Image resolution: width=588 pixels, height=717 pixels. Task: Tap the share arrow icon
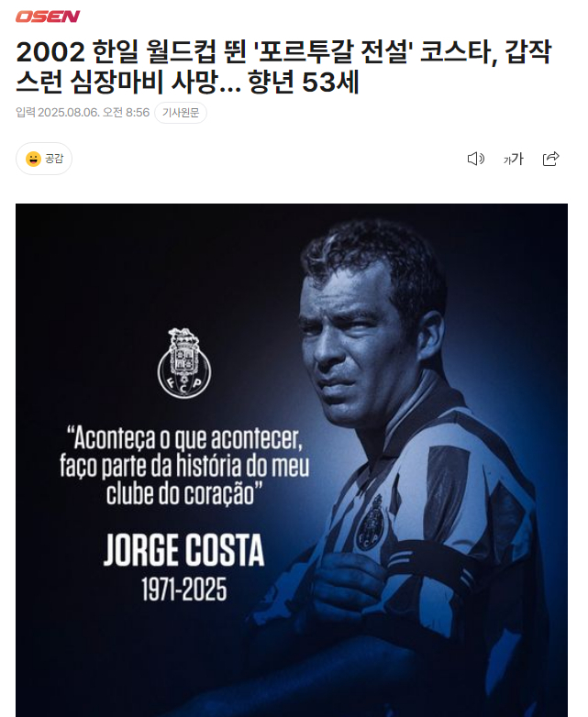(x=550, y=159)
